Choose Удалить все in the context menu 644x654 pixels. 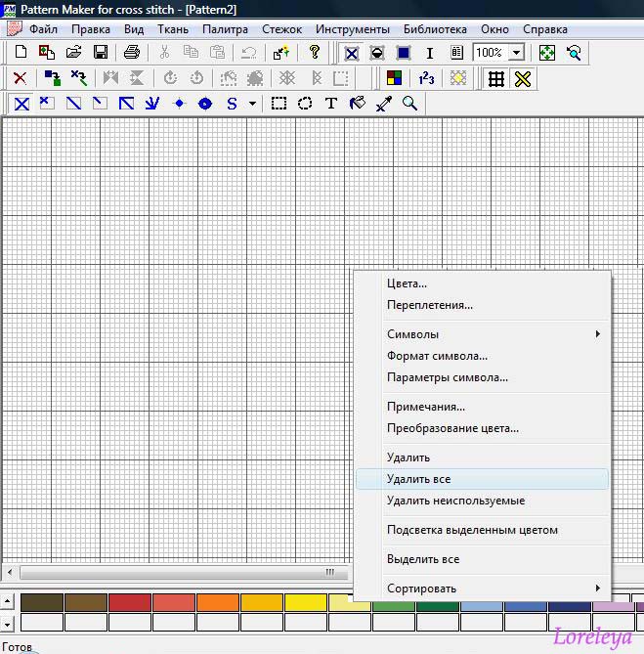(x=483, y=479)
